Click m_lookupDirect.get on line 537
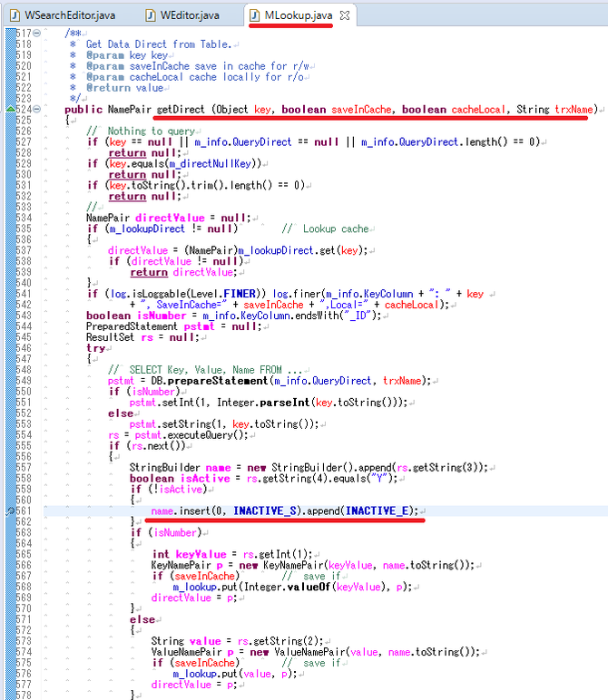The image size is (608, 700). [x=287, y=250]
